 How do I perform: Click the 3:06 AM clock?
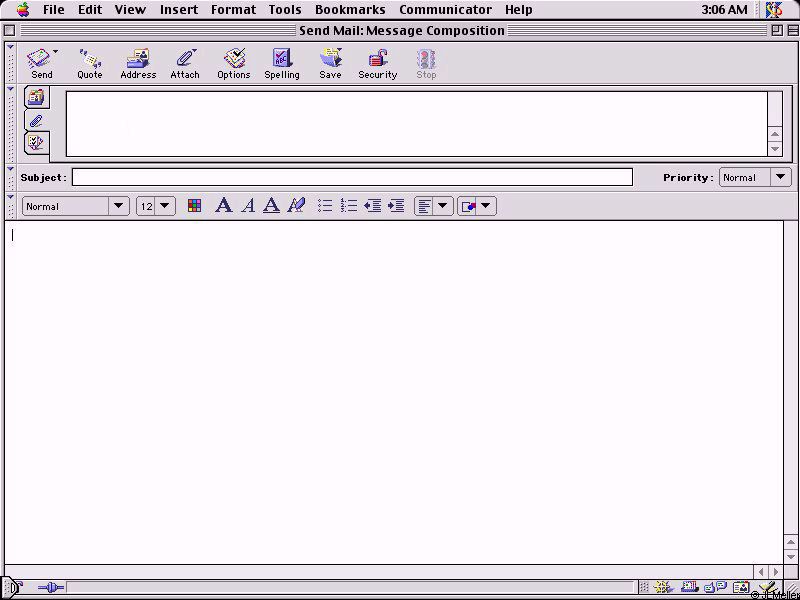724,10
